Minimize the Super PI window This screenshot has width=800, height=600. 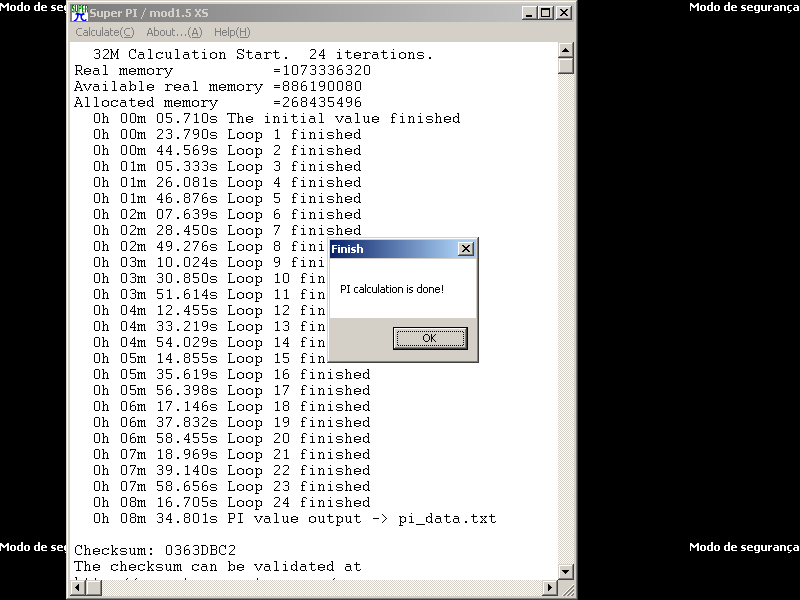(x=530, y=13)
